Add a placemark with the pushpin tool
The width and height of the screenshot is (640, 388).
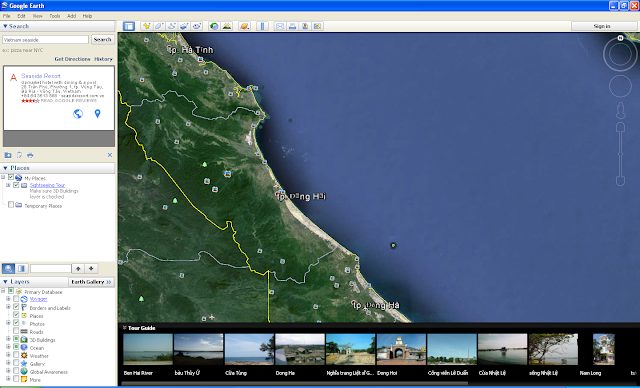pyautogui.click(x=147, y=26)
